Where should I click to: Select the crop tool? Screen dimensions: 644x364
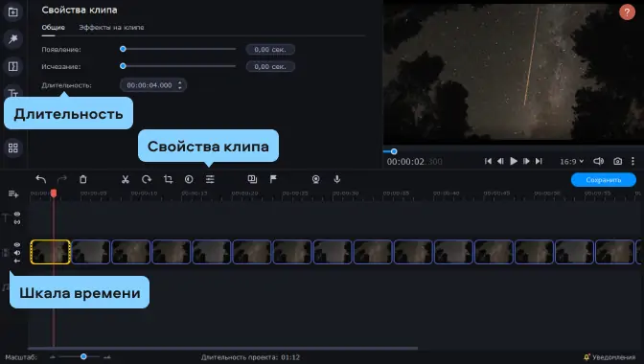click(168, 179)
